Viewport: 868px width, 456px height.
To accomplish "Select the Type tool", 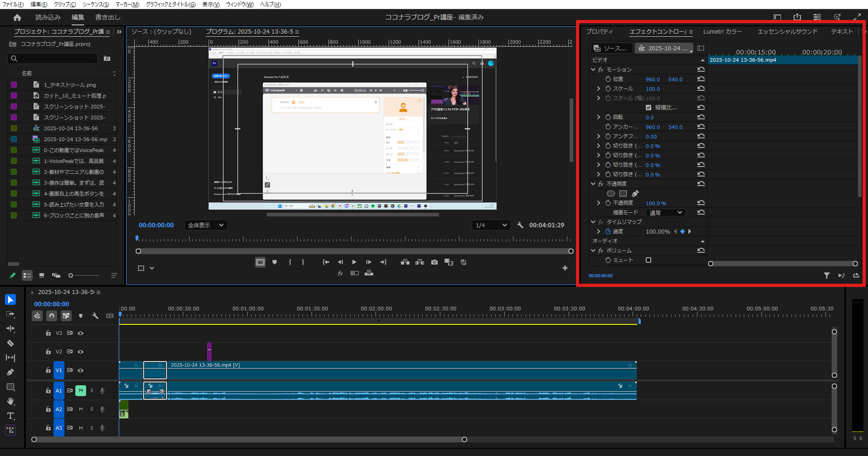I will tap(10, 416).
